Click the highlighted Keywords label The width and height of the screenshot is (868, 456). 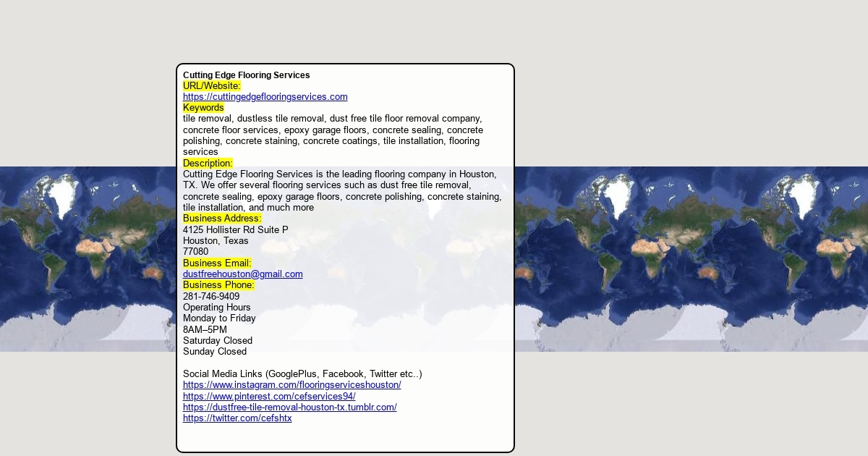tap(203, 108)
